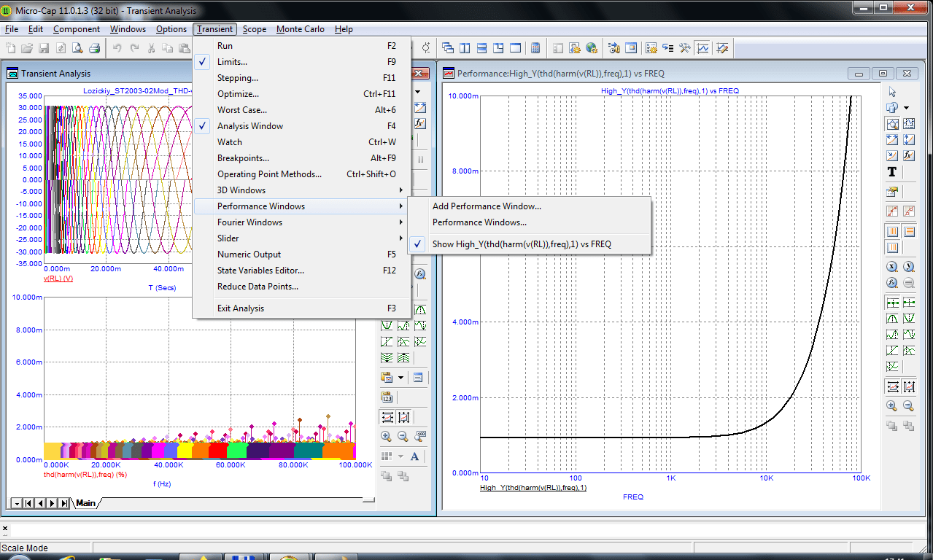The width and height of the screenshot is (933, 560).
Task: Select the Text (T) tool in Performance window
Action: point(892,172)
